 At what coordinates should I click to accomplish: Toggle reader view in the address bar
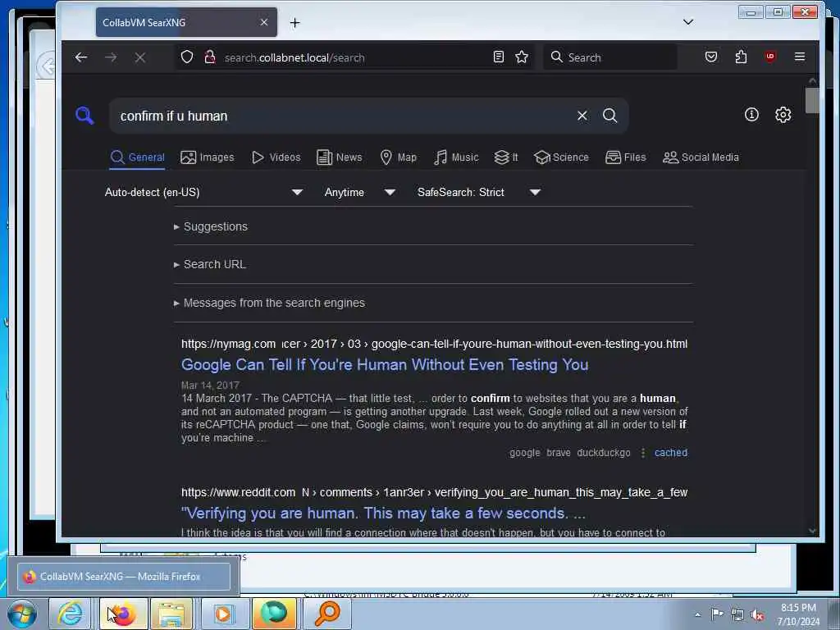coord(498,57)
